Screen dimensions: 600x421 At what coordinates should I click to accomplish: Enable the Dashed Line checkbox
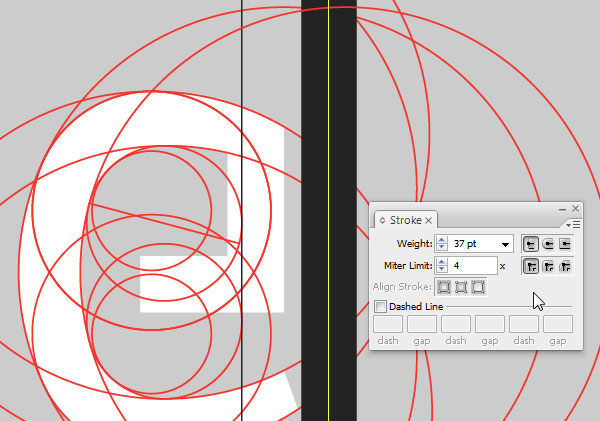[380, 306]
